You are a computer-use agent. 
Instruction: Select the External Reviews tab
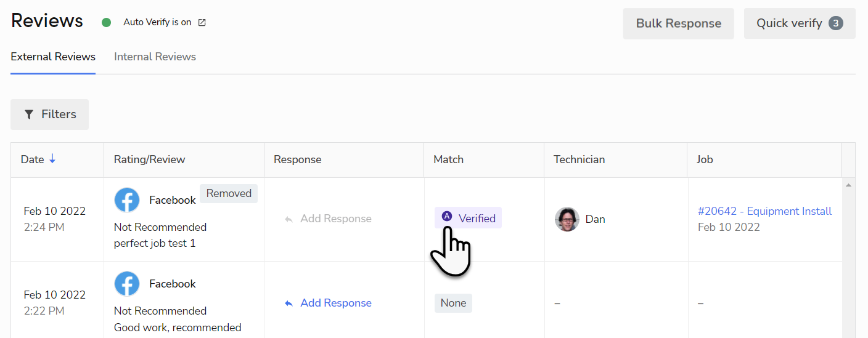53,57
